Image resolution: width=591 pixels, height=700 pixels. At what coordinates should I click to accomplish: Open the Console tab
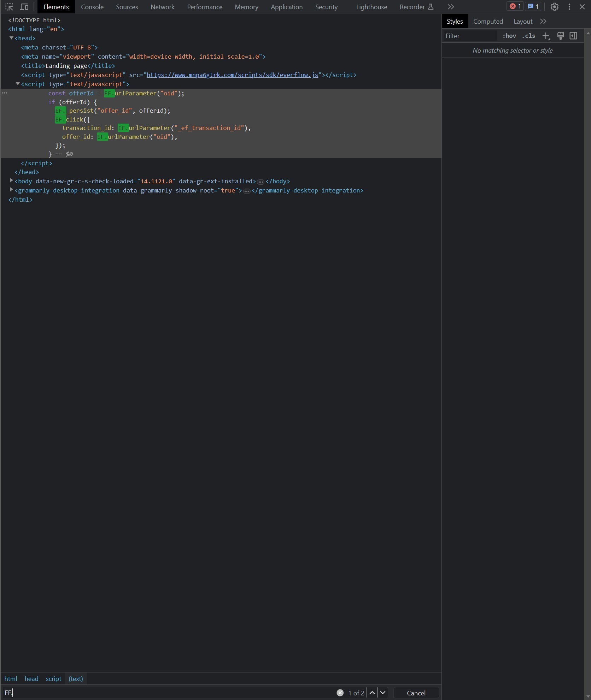[92, 7]
